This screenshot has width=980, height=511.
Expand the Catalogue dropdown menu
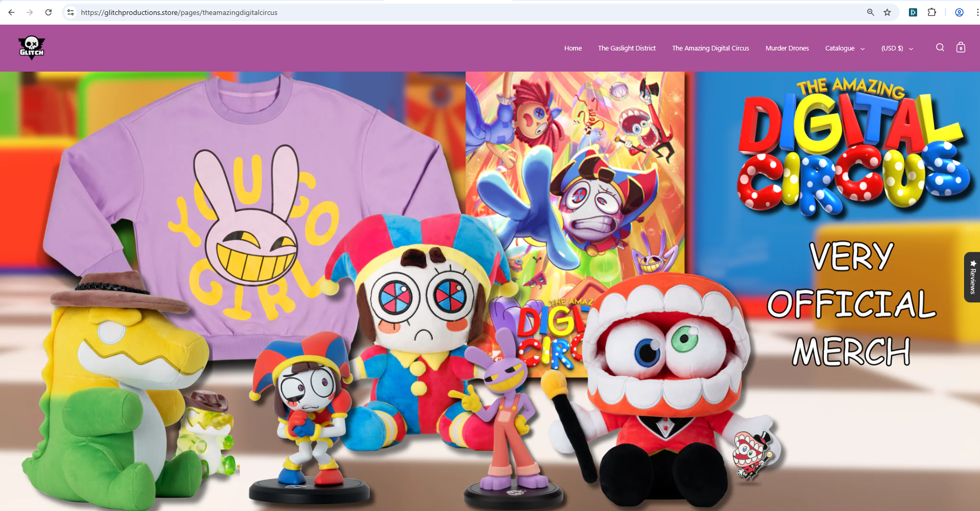[844, 48]
